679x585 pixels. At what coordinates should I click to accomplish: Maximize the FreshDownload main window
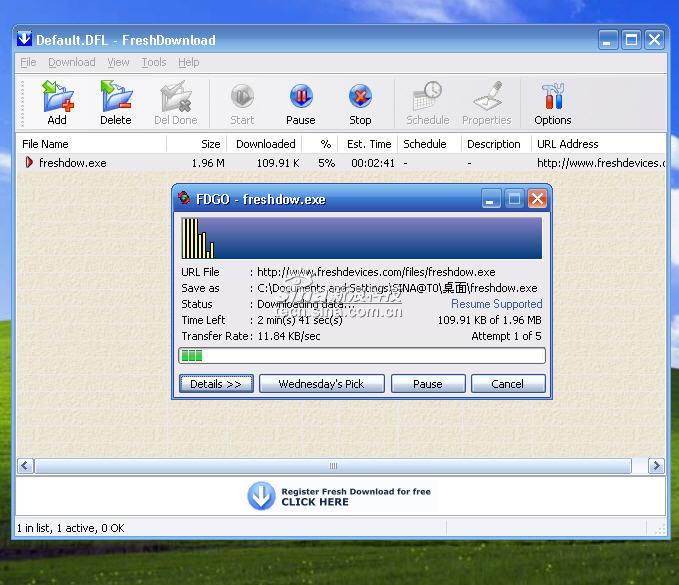pyautogui.click(x=631, y=40)
